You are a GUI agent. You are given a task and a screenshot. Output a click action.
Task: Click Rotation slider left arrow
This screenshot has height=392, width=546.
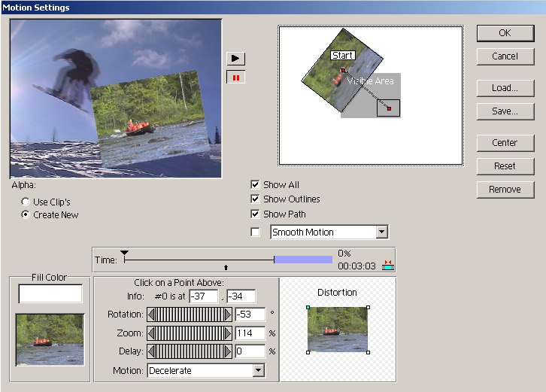(151, 315)
